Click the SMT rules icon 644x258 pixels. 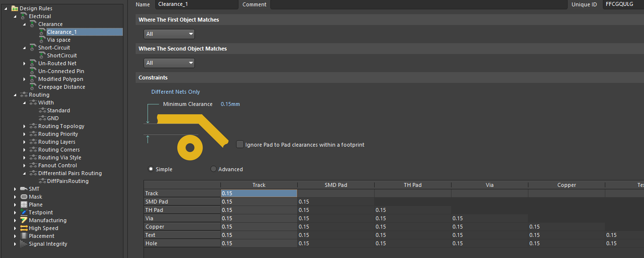[x=24, y=189]
